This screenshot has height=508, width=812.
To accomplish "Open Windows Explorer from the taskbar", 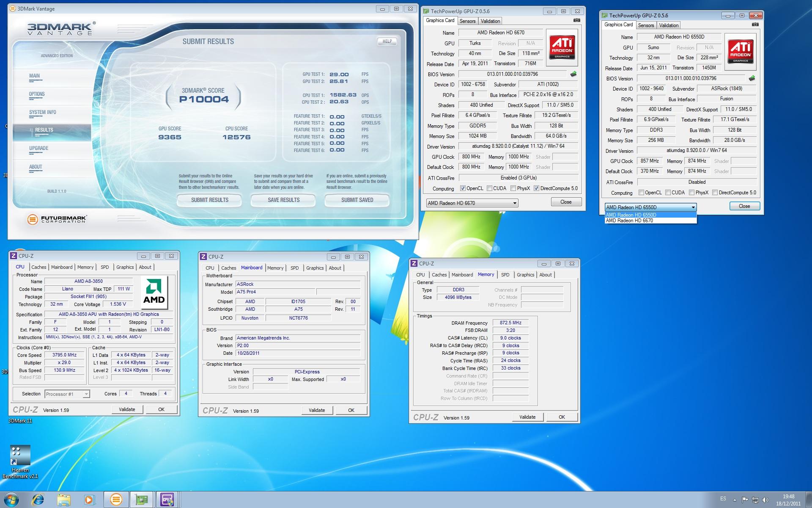I will [64, 500].
